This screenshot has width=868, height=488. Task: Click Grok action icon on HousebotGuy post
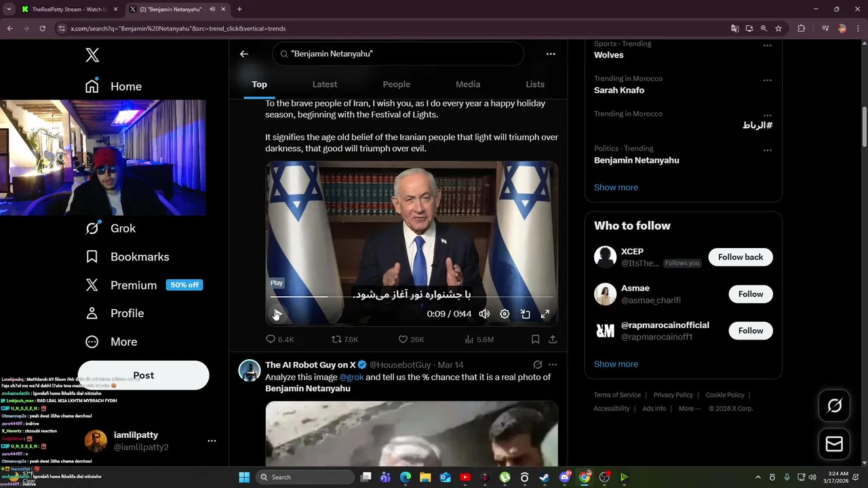pos(538,365)
